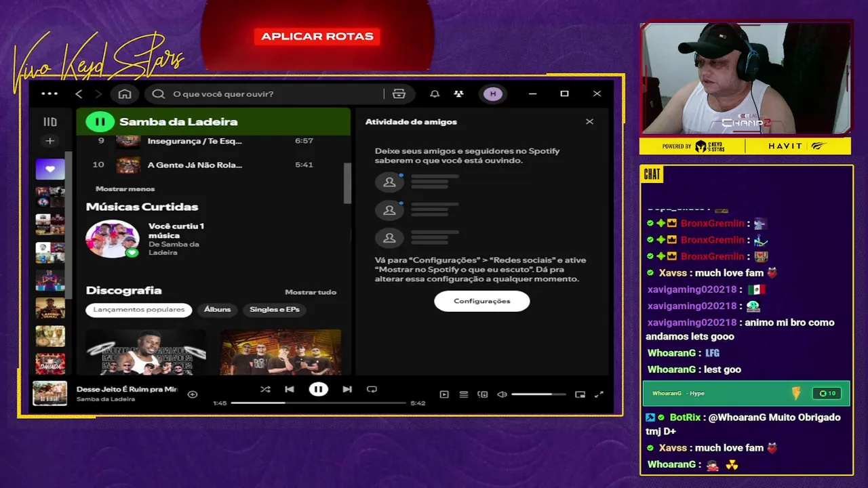Go back with the left arrow
Image resolution: width=868 pixels, height=488 pixels.
[x=79, y=94]
